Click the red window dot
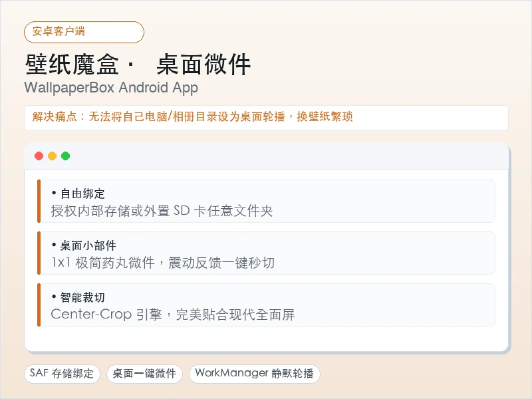Image resolution: width=532 pixels, height=399 pixels. point(39,156)
